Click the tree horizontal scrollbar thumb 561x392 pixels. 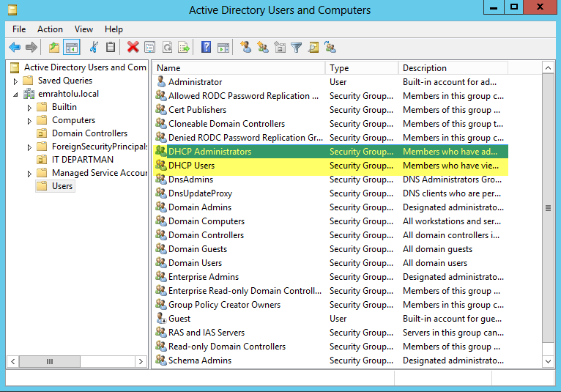[50, 361]
